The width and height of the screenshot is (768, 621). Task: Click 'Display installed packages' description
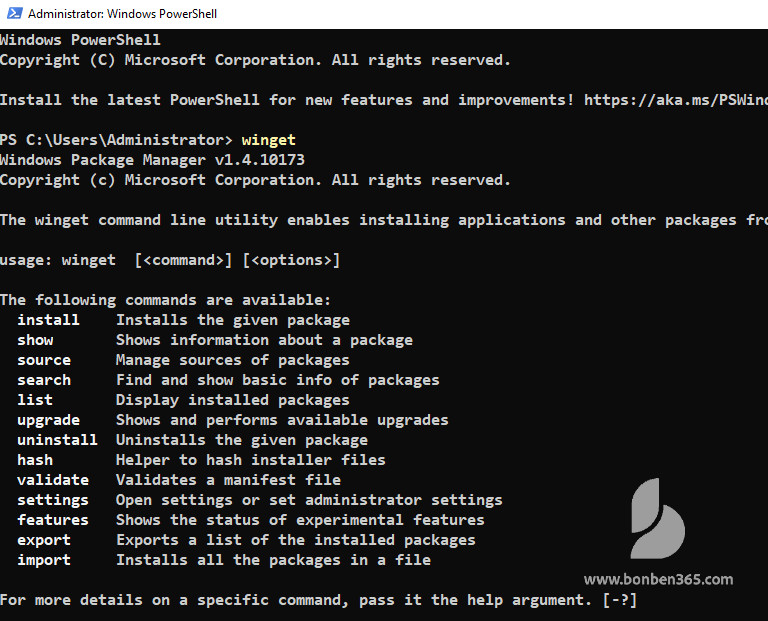233,400
